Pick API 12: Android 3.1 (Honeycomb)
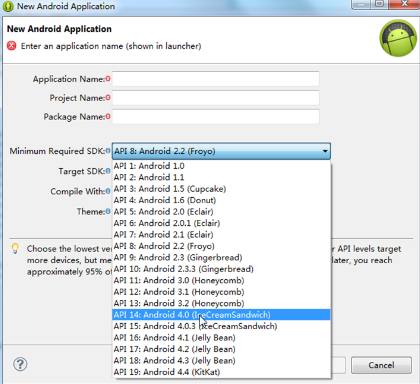 coord(221,292)
